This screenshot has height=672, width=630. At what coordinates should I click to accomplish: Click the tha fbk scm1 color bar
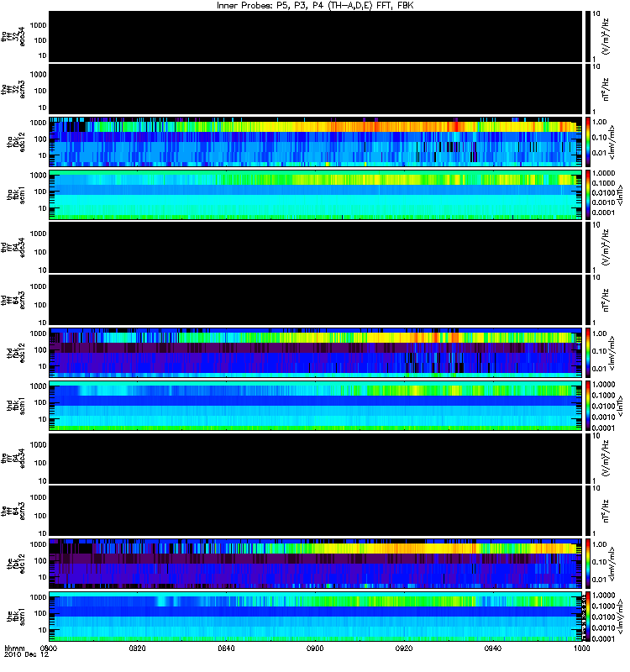[x=588, y=195]
